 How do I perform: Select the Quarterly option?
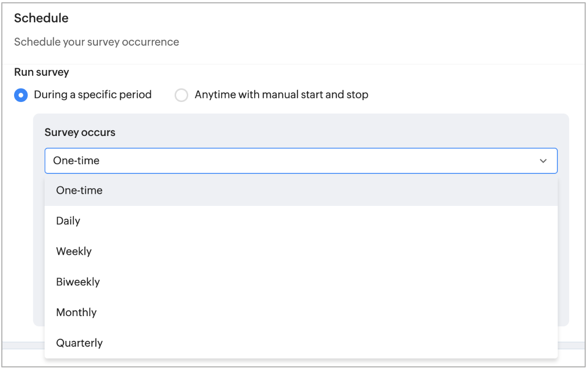tap(79, 343)
